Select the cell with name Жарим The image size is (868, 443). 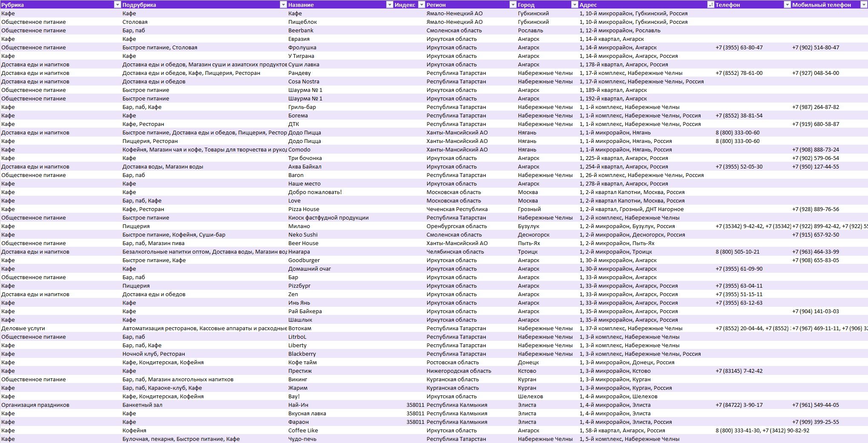pyautogui.click(x=340, y=388)
